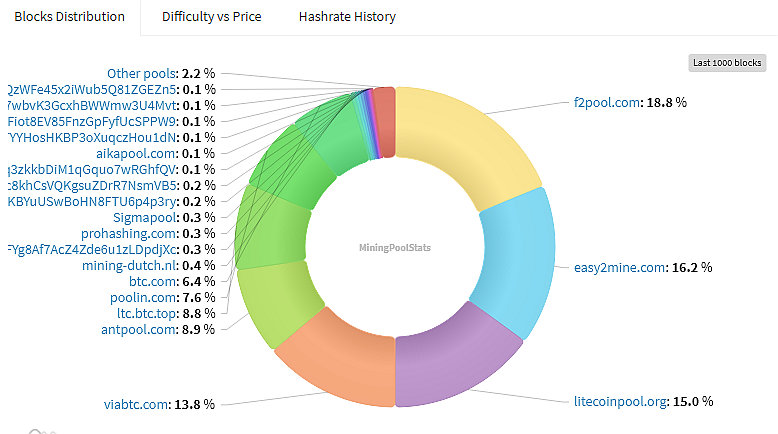Screen dimensions: 778x434
Task: Click the address label ending in 1zLDpdjXc
Action: pyautogui.click(x=92, y=249)
